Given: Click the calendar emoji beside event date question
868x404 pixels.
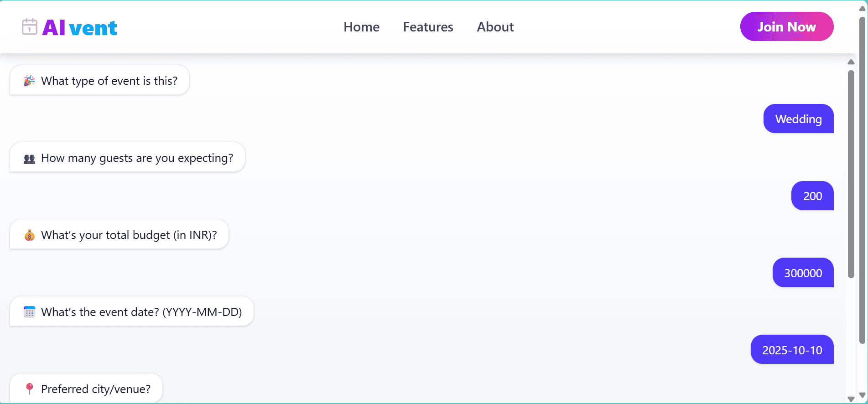Looking at the screenshot, I should [x=29, y=312].
